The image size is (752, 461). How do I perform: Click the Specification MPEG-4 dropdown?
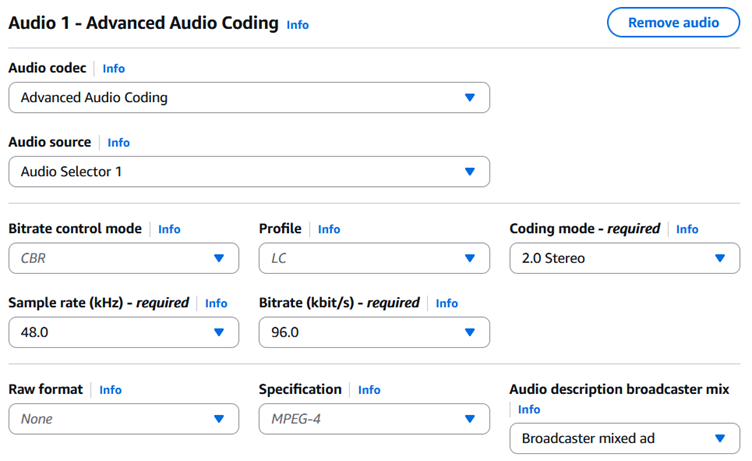[x=373, y=419]
